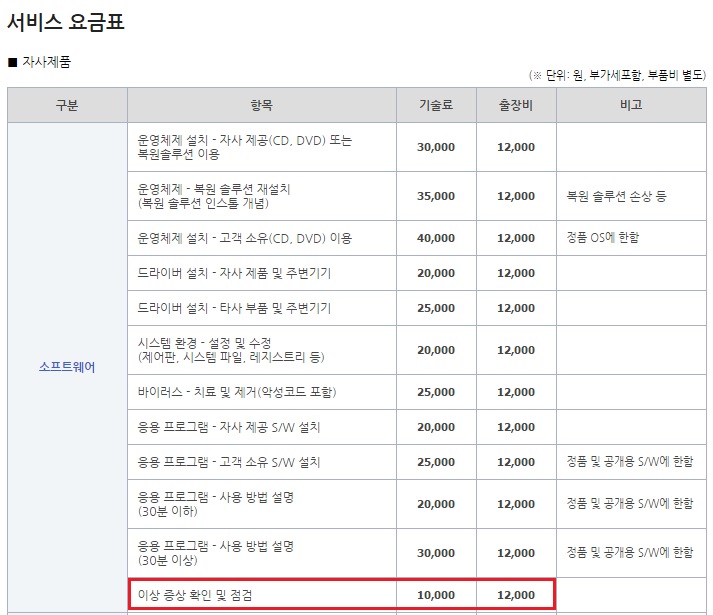
Task: Click 출장비 12,000 in 복원 솔루션 재설치 row
Action: 516,196
